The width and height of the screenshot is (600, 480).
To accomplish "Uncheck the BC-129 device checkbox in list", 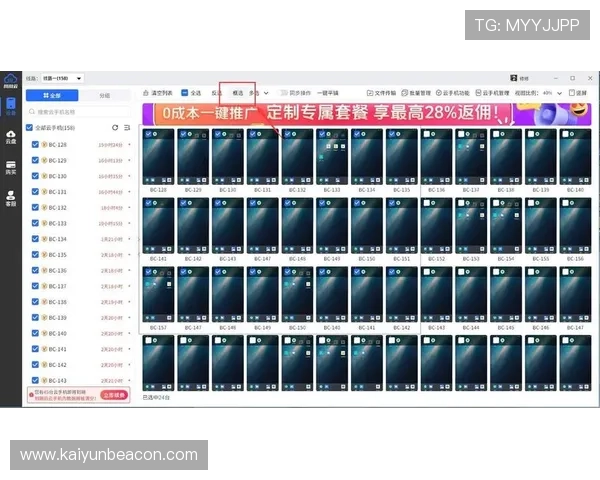I will (x=35, y=160).
